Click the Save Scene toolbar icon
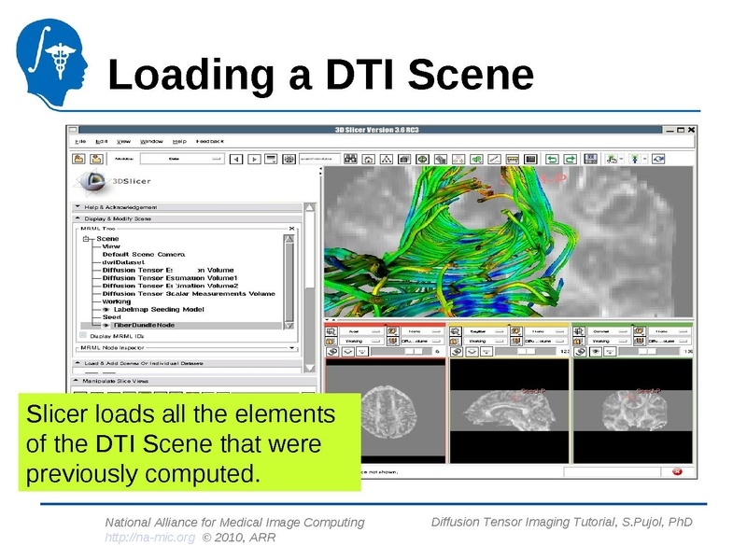 coord(96,159)
